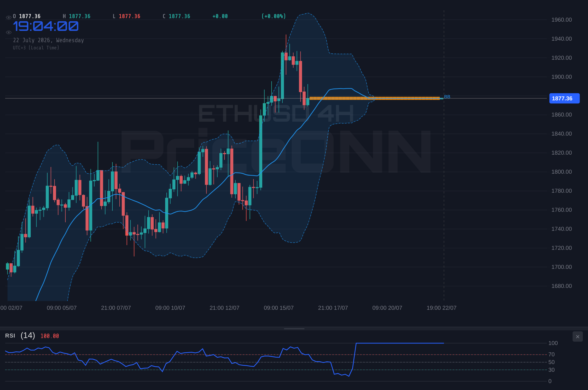Select the BB indicator label
Image resolution: width=588 pixels, height=390 pixels.
447,97
